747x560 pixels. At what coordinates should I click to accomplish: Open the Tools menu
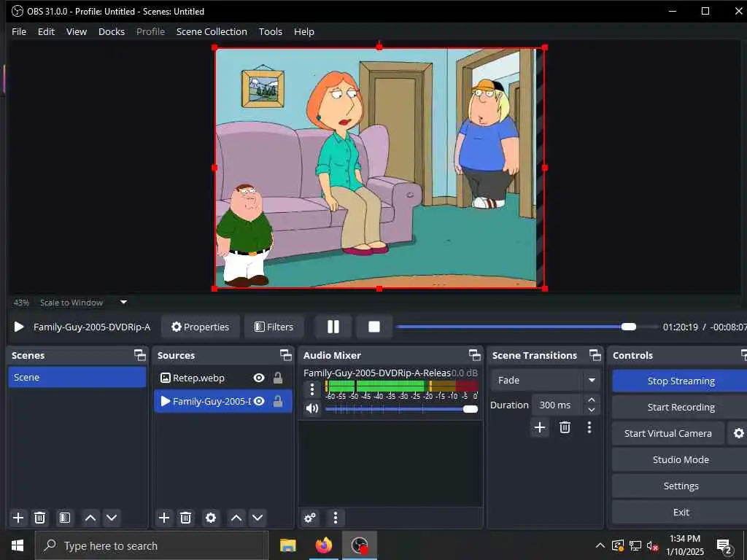[x=270, y=31]
